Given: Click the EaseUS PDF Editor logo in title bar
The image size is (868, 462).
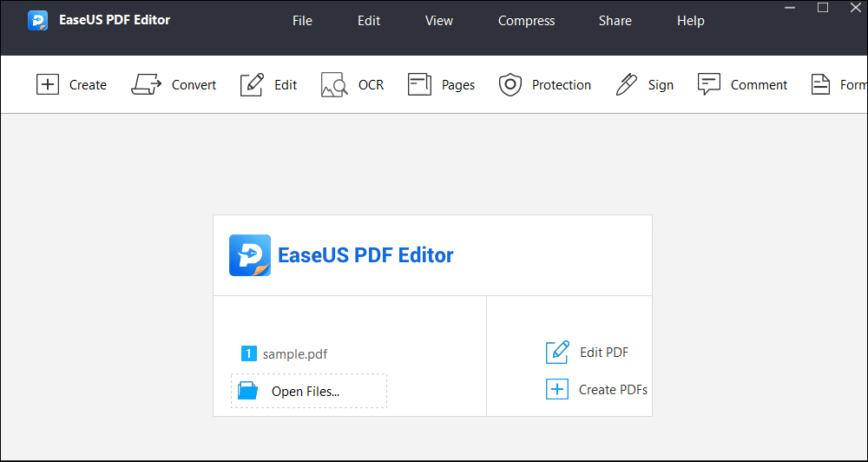Looking at the screenshot, I should pyautogui.click(x=37, y=21).
